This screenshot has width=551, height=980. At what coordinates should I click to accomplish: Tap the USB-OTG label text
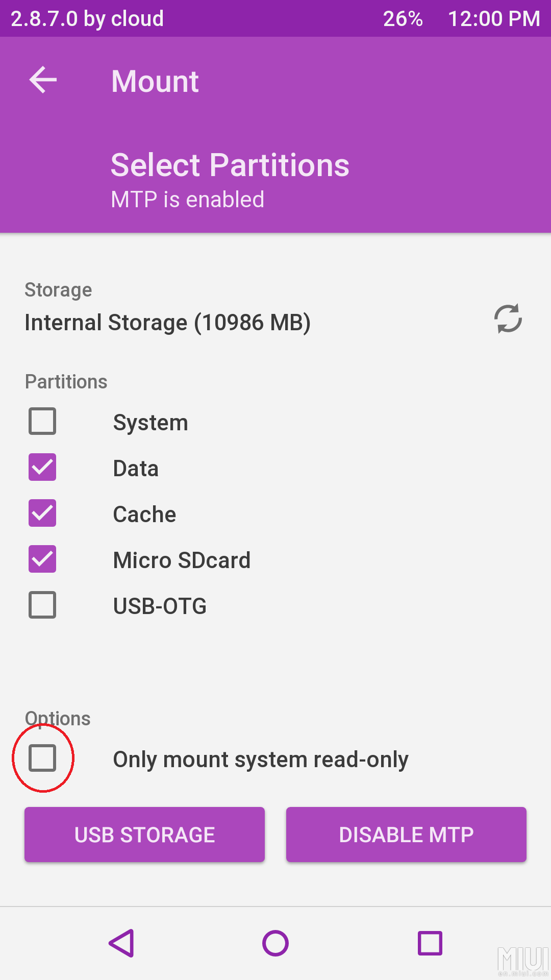(160, 606)
